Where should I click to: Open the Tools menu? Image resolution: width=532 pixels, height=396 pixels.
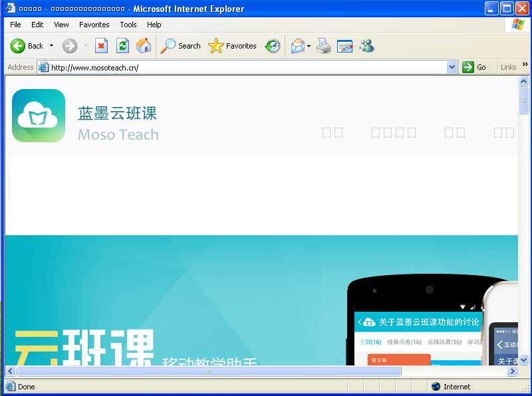pyautogui.click(x=128, y=25)
